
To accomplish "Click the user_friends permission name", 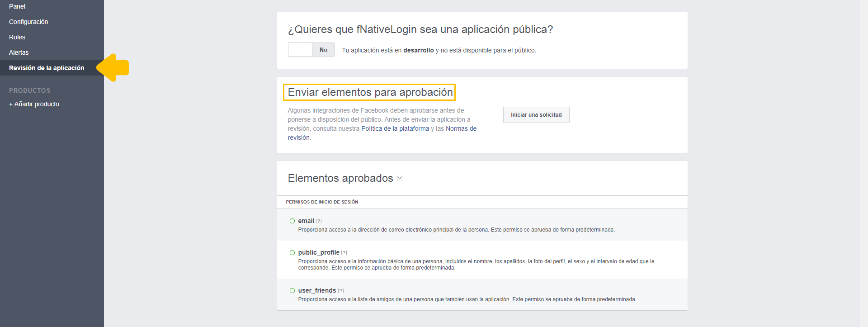I will [317, 290].
